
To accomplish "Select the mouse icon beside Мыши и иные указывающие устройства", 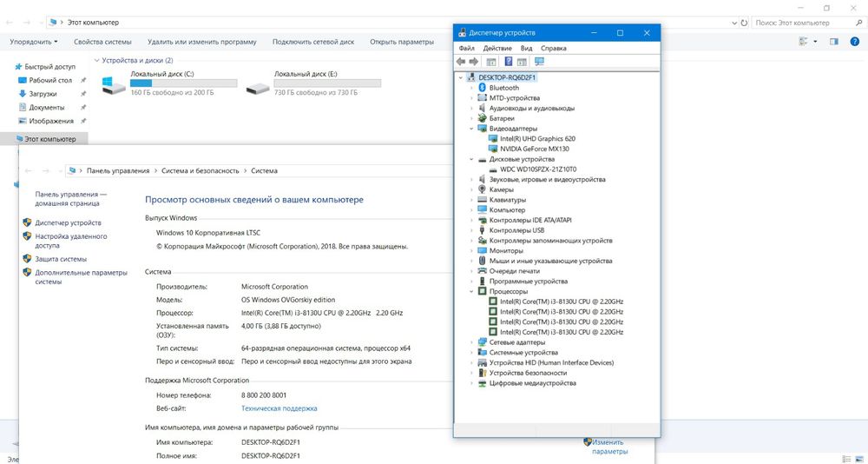I will point(482,261).
